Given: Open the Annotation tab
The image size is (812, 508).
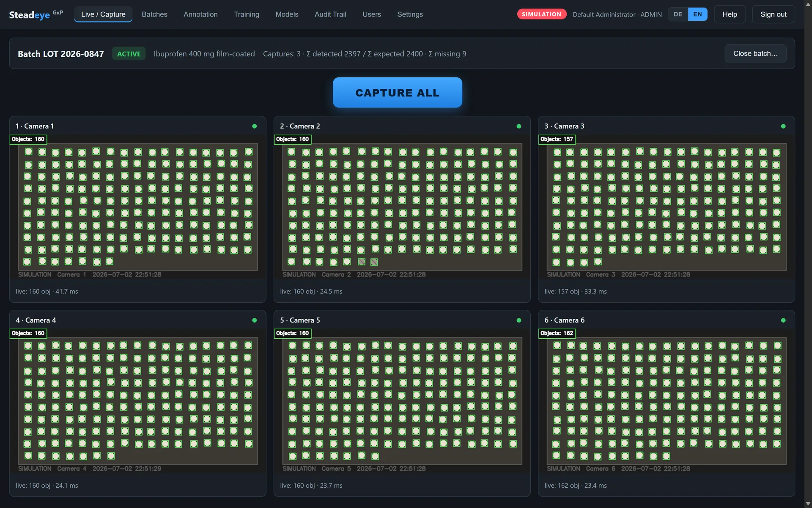Looking at the screenshot, I should point(200,14).
